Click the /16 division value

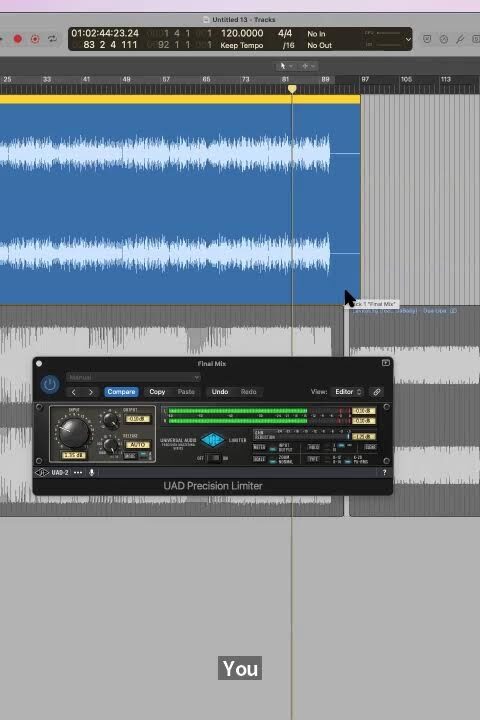click(x=288, y=45)
